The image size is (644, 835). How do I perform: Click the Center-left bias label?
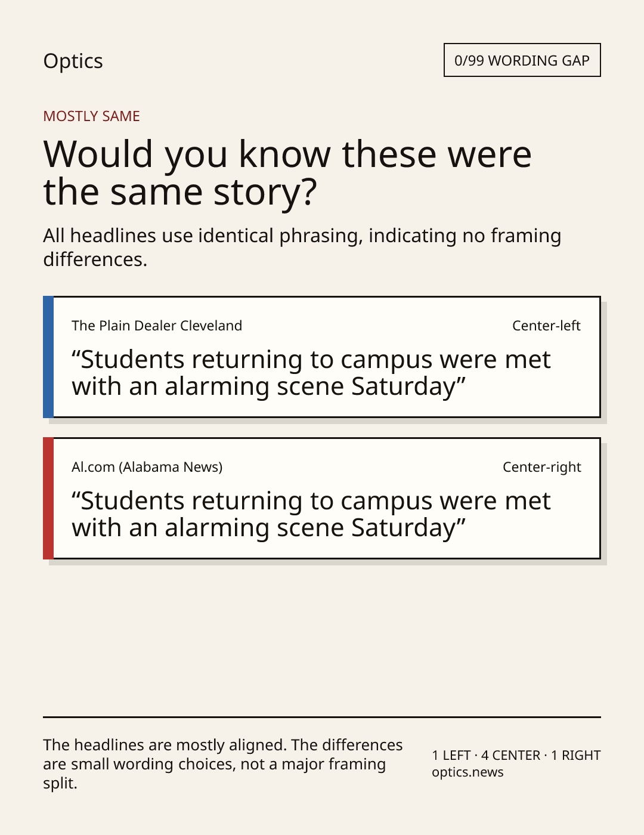[x=546, y=326]
